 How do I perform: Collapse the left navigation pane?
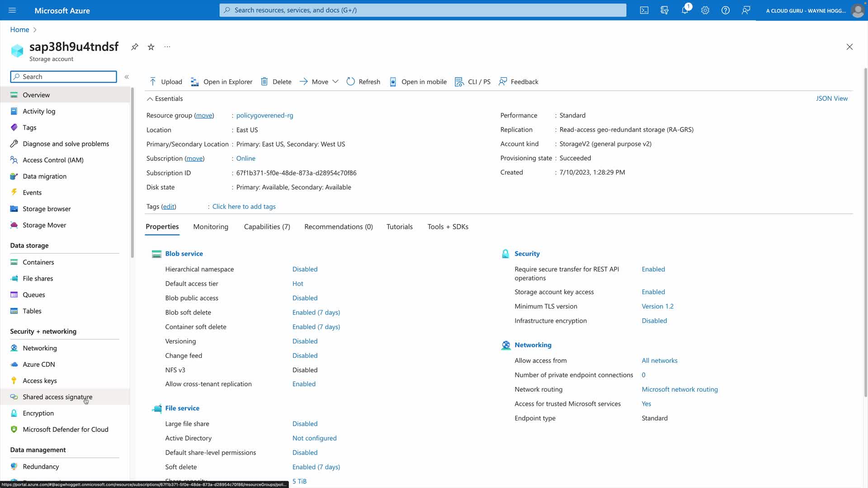point(127,77)
